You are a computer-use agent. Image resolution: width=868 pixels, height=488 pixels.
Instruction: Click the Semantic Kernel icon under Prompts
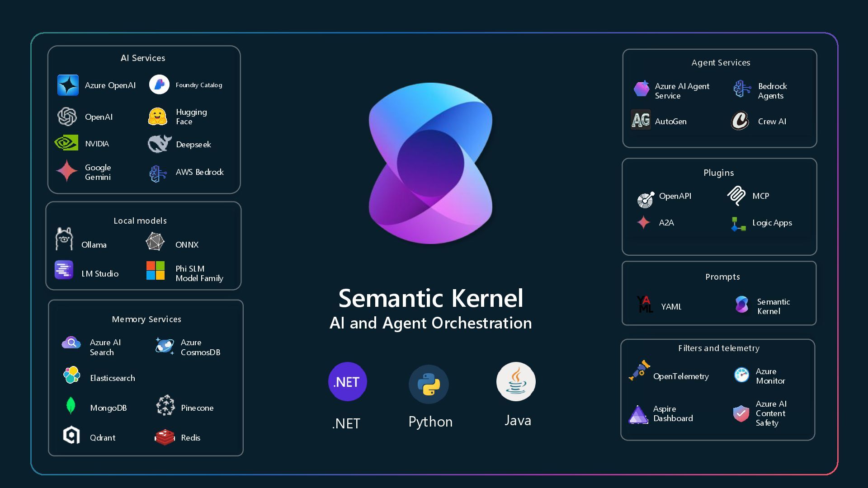(741, 304)
